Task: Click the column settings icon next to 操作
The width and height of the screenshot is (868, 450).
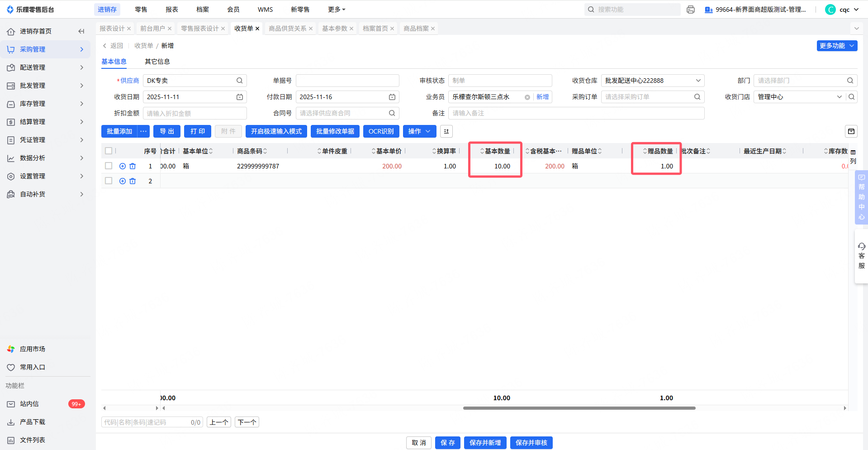Action: (446, 131)
